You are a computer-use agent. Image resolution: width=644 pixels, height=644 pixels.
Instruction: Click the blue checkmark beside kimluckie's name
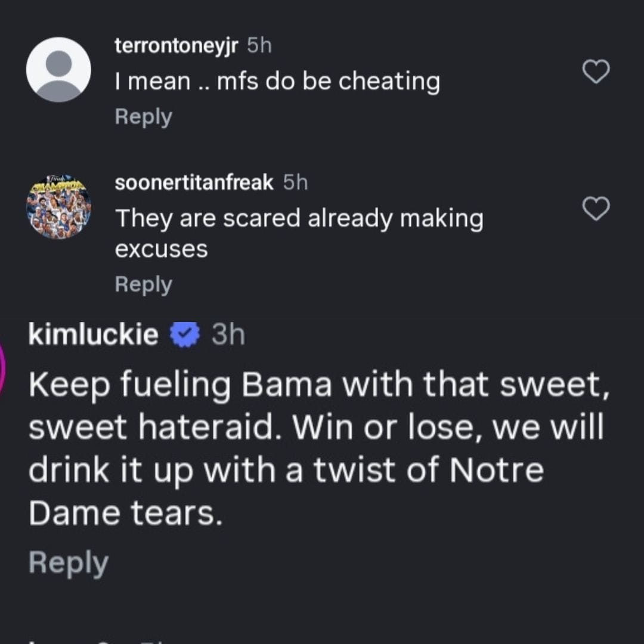click(184, 334)
